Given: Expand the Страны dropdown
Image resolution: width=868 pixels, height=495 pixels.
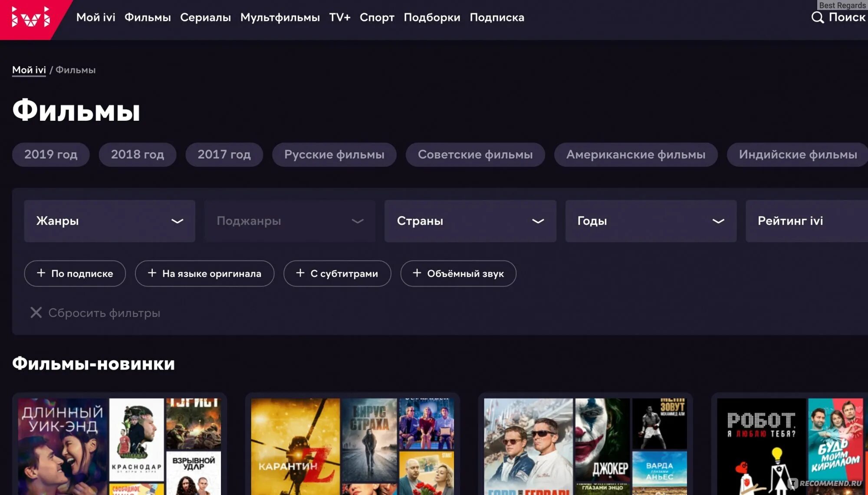Looking at the screenshot, I should pos(470,221).
